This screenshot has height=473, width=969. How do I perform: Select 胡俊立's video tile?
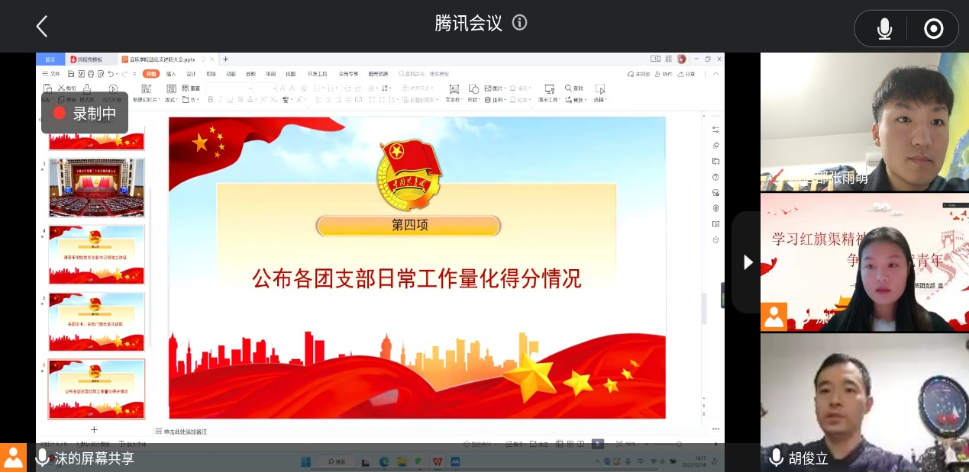click(x=864, y=401)
